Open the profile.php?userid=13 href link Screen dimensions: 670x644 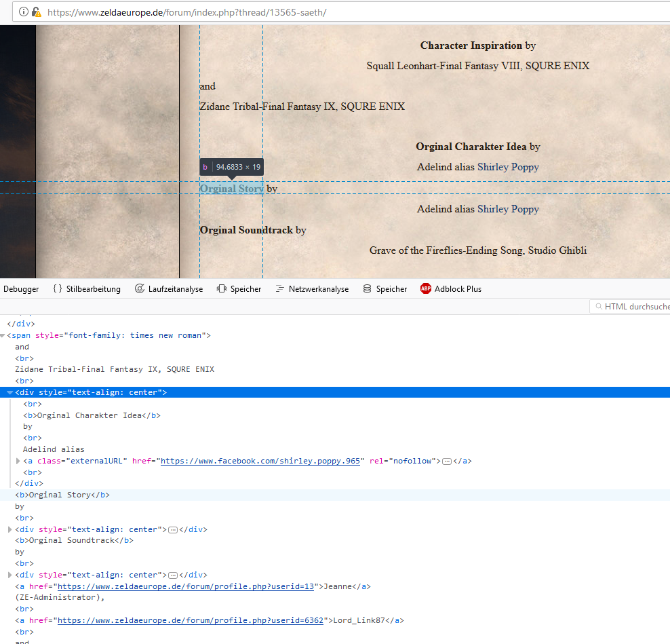tap(186, 587)
